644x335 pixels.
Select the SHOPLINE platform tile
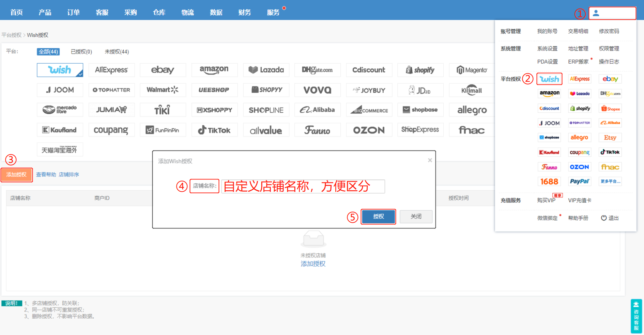click(266, 110)
